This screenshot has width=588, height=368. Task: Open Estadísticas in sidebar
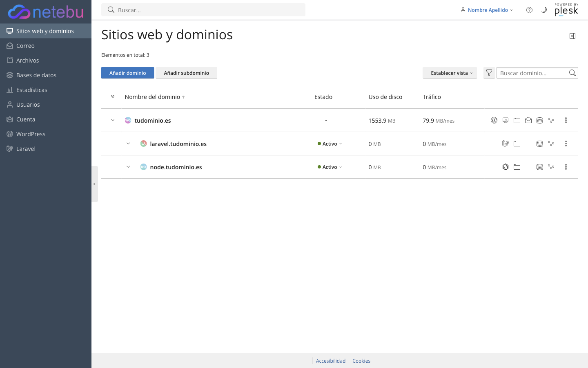[x=46, y=90]
